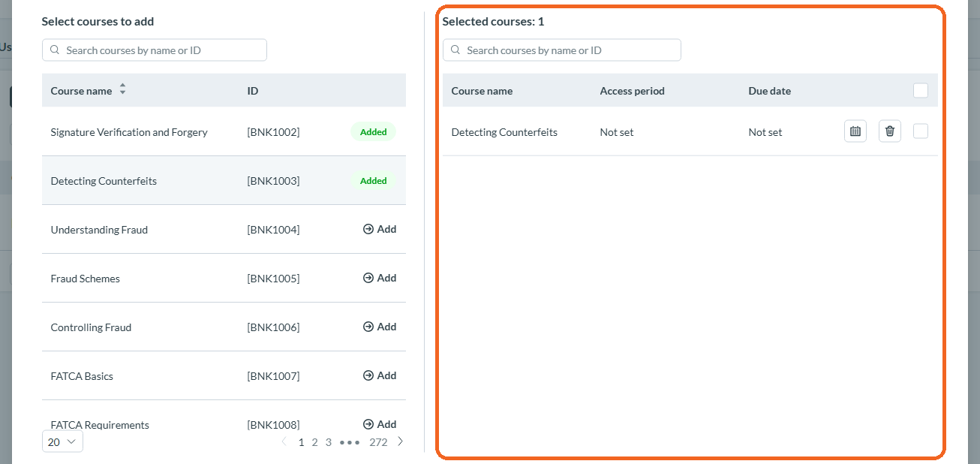980x464 pixels.
Task: Click Detecting Counterfeits in the selected courses table
Action: [x=504, y=132]
